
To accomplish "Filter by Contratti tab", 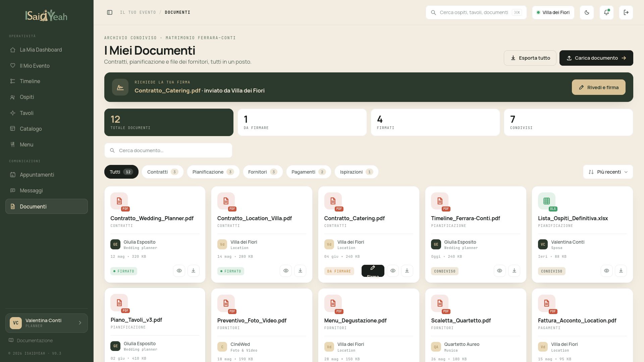I will pos(163,172).
